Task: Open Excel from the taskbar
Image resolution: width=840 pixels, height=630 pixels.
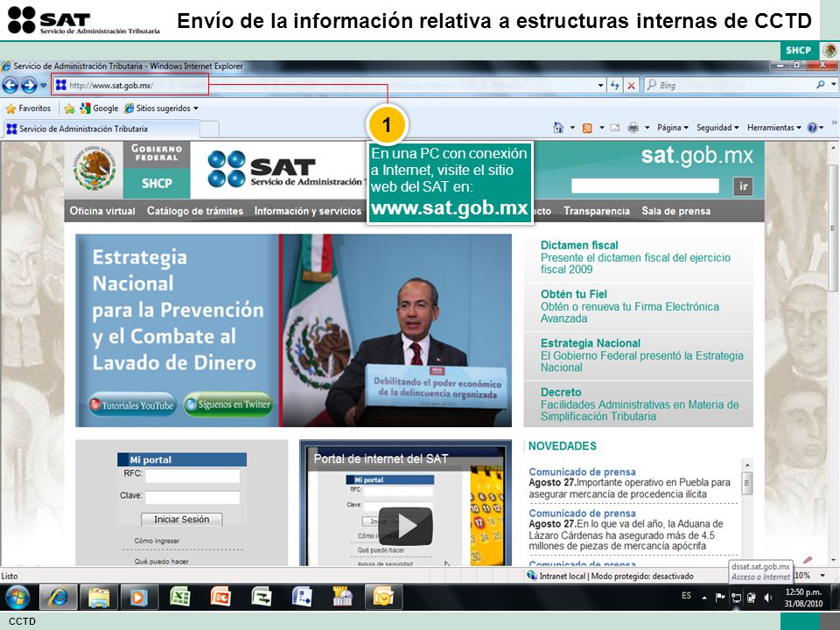Action: tap(180, 597)
